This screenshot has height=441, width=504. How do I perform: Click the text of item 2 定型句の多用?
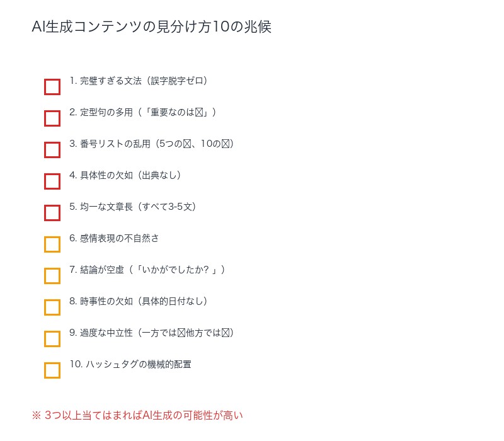143,112
